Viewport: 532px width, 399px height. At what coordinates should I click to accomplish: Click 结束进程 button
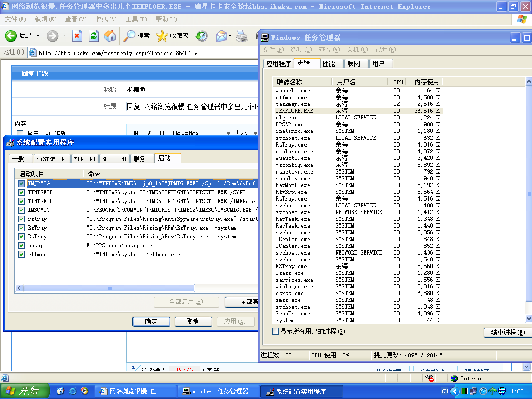pyautogui.click(x=508, y=332)
